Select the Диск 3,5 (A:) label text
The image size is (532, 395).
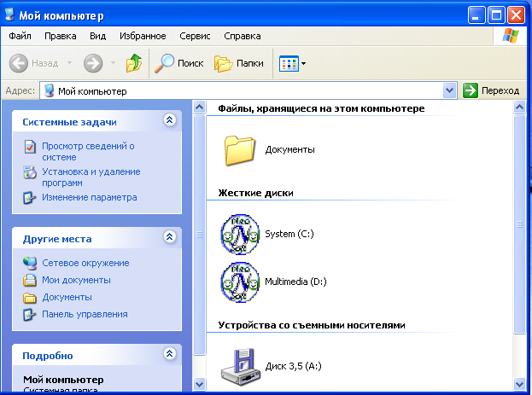294,366
